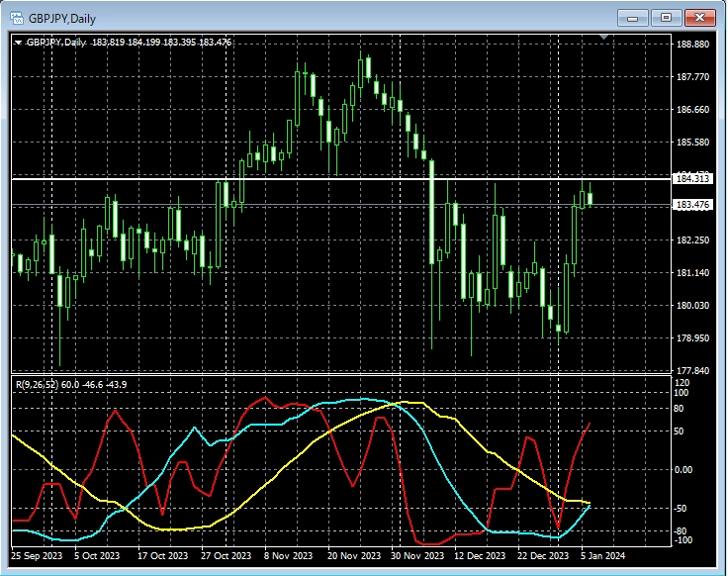Click the -100 level on indicator scale
The image size is (728, 576).
point(683,540)
